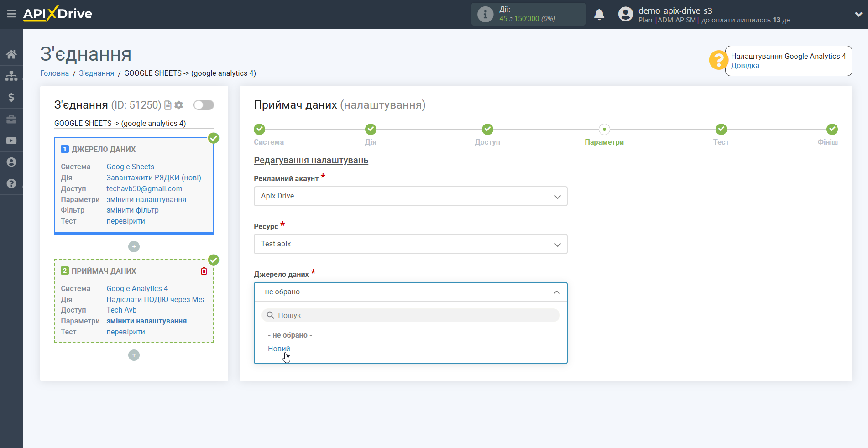Go to the Система step
Image resolution: width=868 pixels, height=448 pixels.
[259, 129]
